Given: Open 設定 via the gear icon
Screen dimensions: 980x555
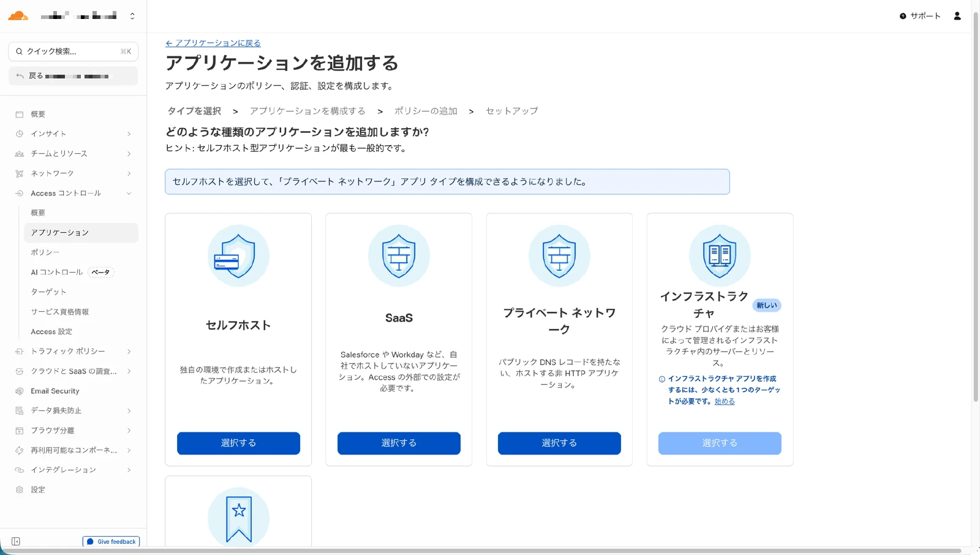Looking at the screenshot, I should (19, 489).
